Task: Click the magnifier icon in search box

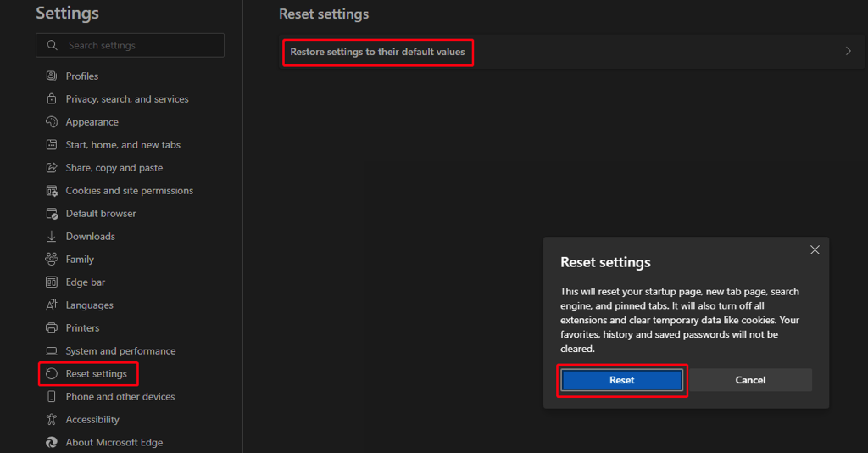Action: (x=52, y=45)
